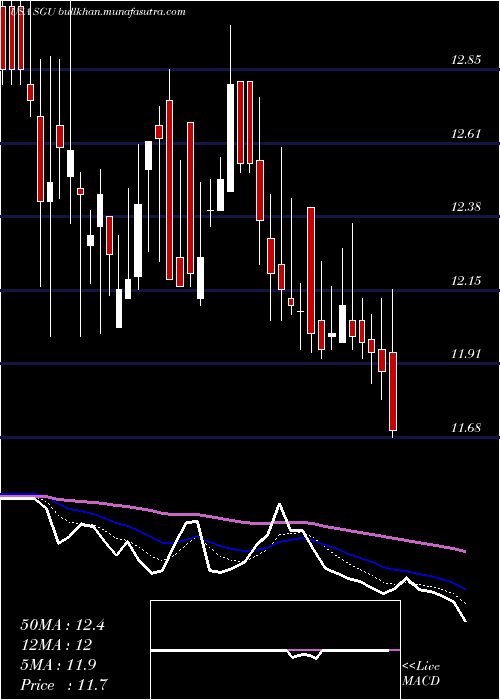Screen dimensions: 500x700
Task: Click the peak of the white indicator line
Action: 279,504
